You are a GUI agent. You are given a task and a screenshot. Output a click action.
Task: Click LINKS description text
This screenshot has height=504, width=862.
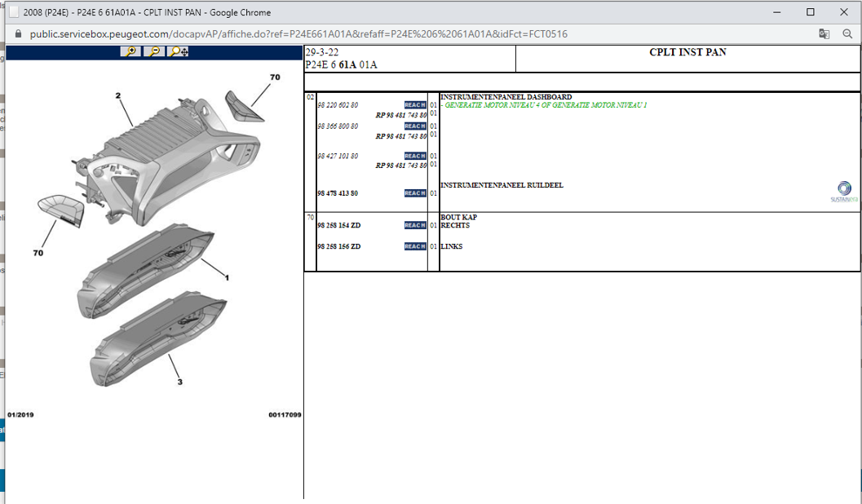451,247
